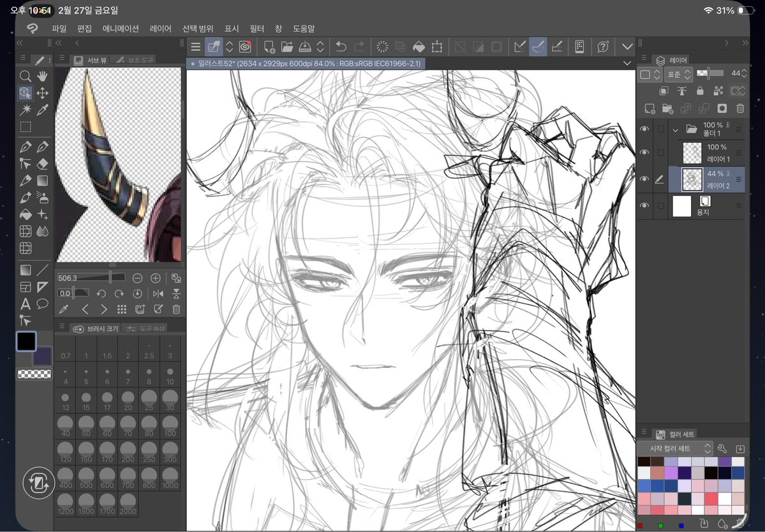Click the Deselect dashed-circle icon
Screen dimensions: 765x532
383,47
